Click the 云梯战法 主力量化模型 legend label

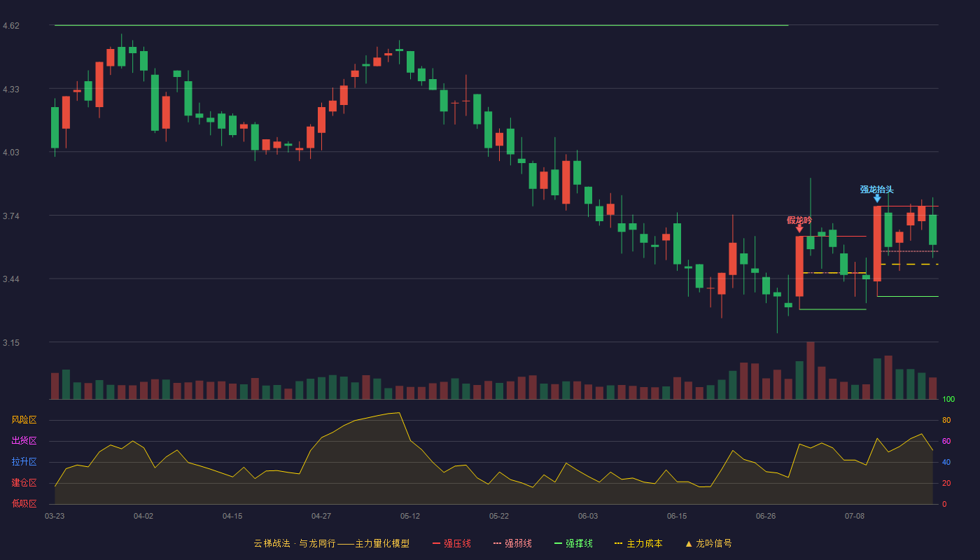pyautogui.click(x=331, y=543)
